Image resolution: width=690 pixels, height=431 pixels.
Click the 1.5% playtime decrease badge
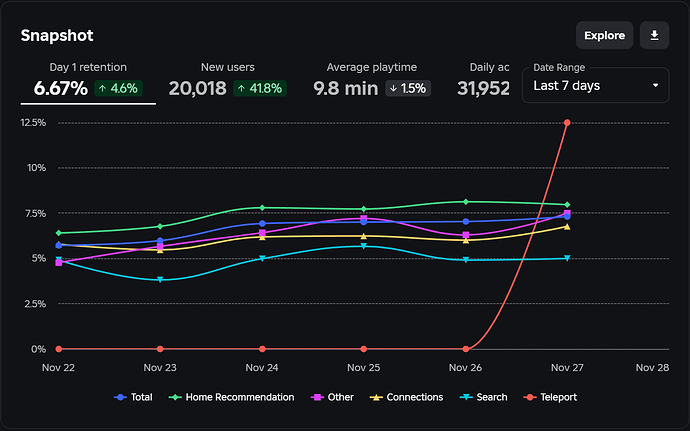coord(408,88)
